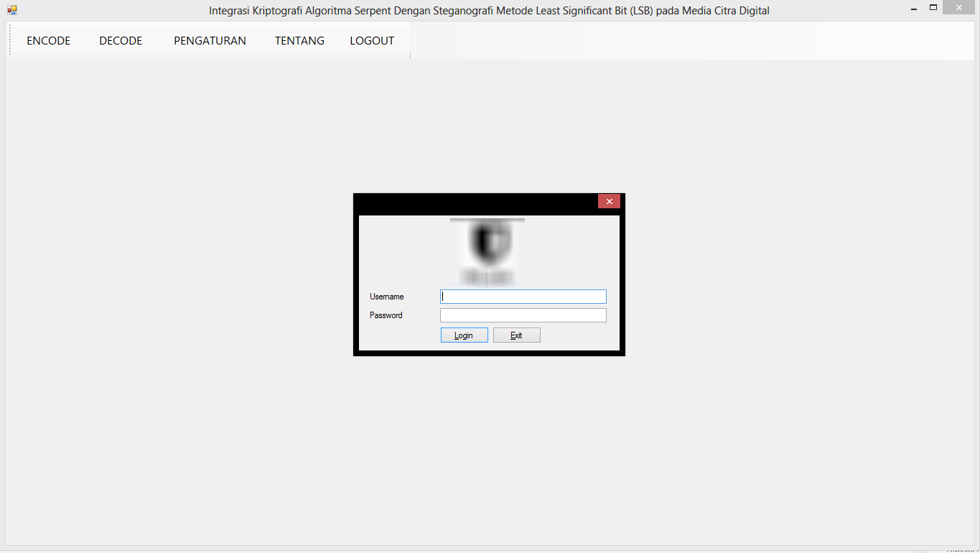Open the DECODE menu
980x553 pixels.
(x=121, y=41)
